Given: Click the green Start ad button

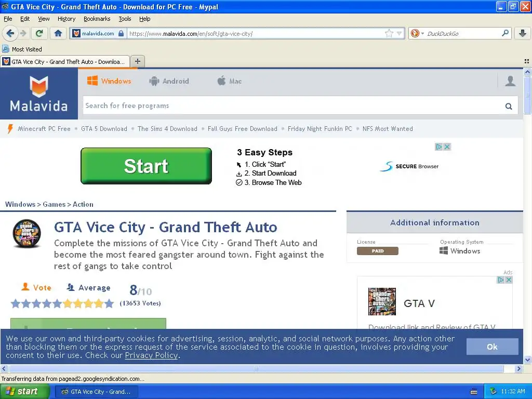Looking at the screenshot, I should (x=146, y=166).
